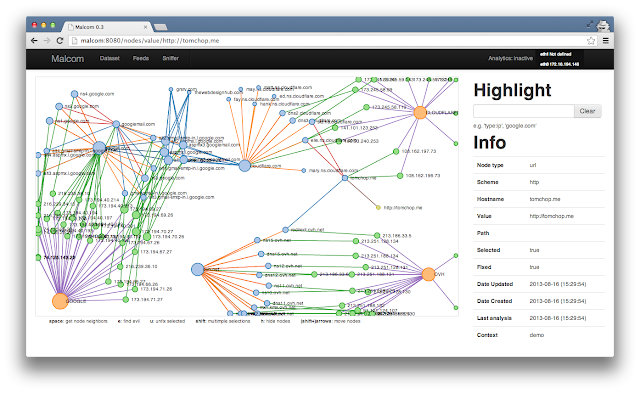The width and height of the screenshot is (640, 393).
Task: Click the Highlight search input field
Action: 524,111
